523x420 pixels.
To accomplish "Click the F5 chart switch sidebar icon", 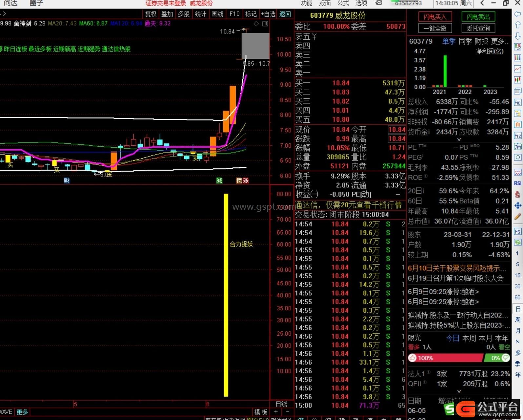I will click(x=517, y=231).
